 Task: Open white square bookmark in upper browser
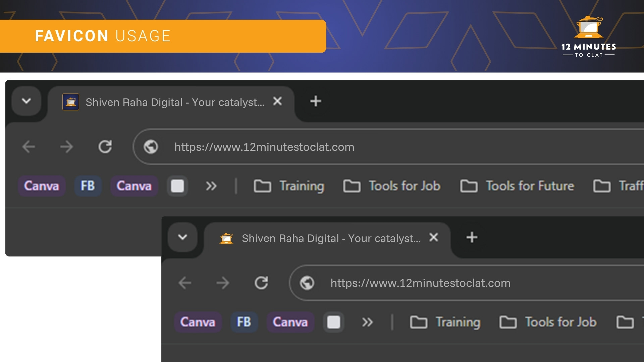(x=177, y=186)
